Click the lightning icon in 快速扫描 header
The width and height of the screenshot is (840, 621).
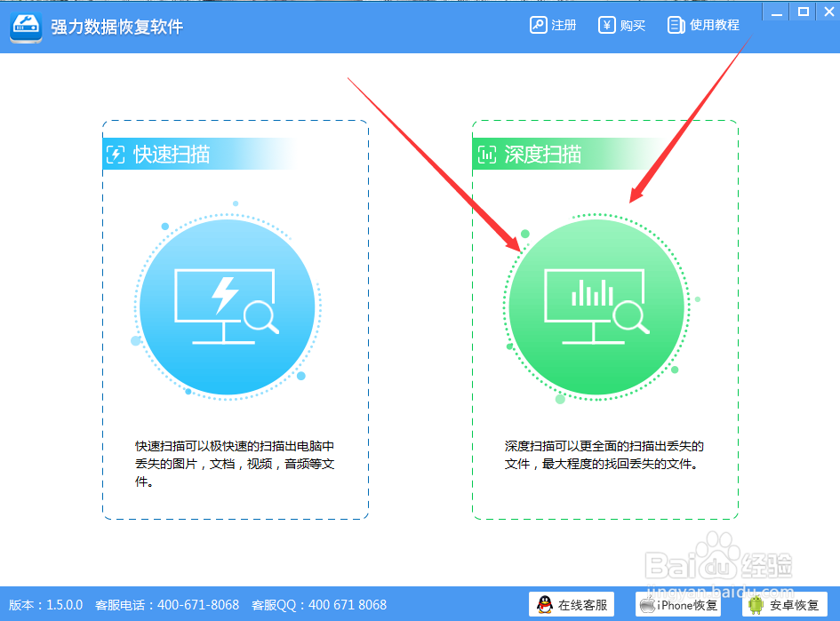click(x=116, y=155)
